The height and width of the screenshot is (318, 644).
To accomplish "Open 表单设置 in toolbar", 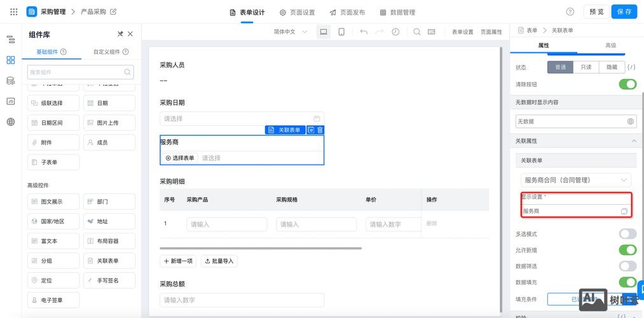I will click(x=462, y=32).
